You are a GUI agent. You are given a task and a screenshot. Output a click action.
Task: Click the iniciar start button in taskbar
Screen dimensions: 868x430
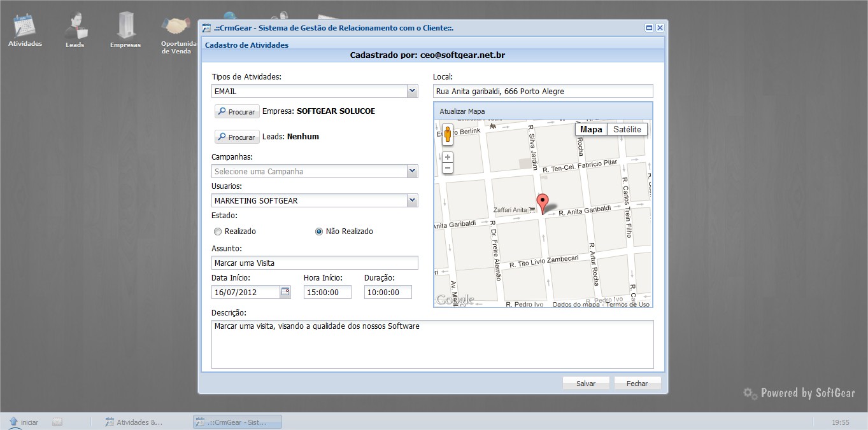pos(24,422)
